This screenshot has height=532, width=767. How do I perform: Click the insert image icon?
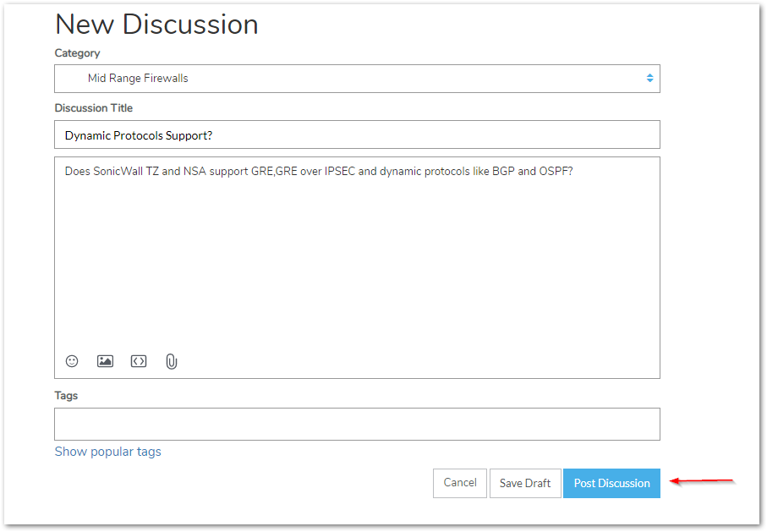coord(105,361)
